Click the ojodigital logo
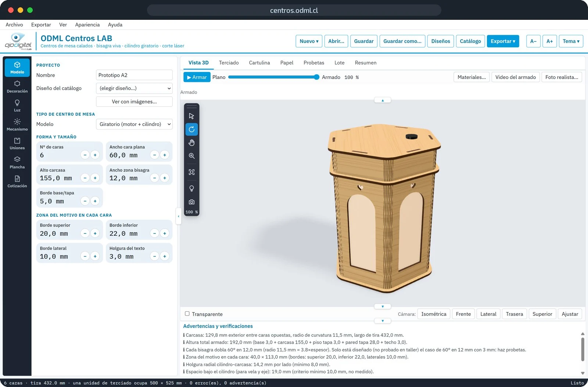Image resolution: width=588 pixels, height=387 pixels. (18, 41)
